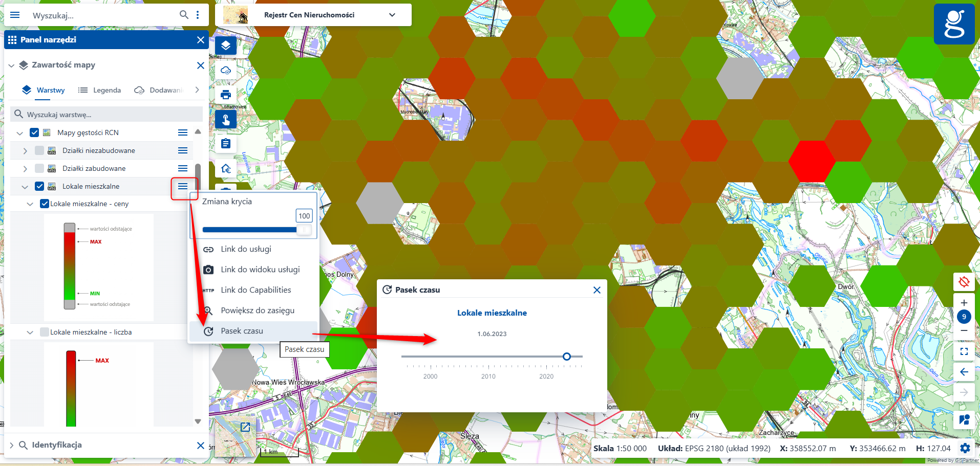
Task: Open settings gear in status bar
Action: tap(965, 449)
